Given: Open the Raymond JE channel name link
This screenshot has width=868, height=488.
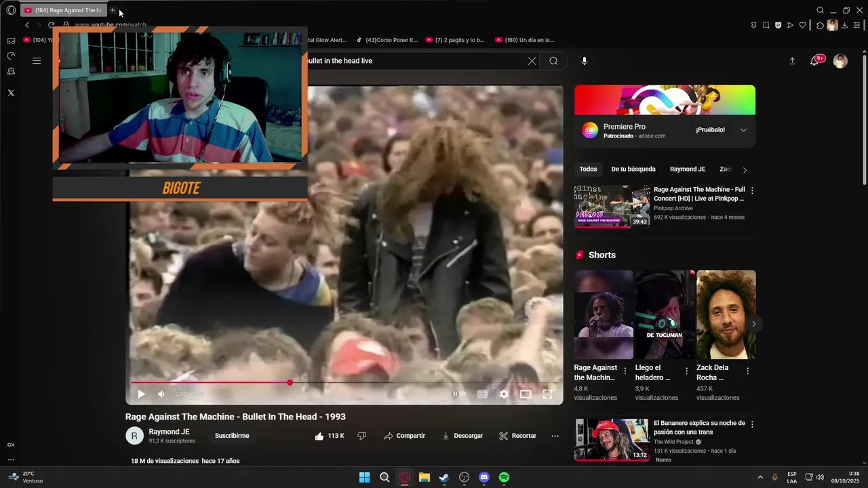Looking at the screenshot, I should (169, 432).
